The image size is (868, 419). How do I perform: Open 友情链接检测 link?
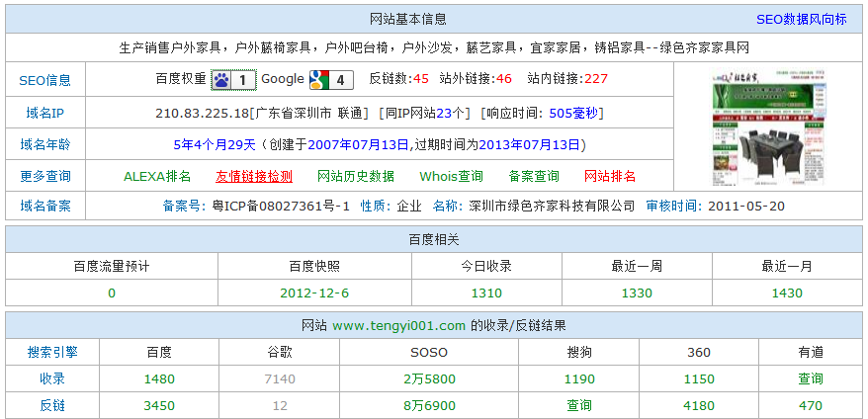pos(253,177)
